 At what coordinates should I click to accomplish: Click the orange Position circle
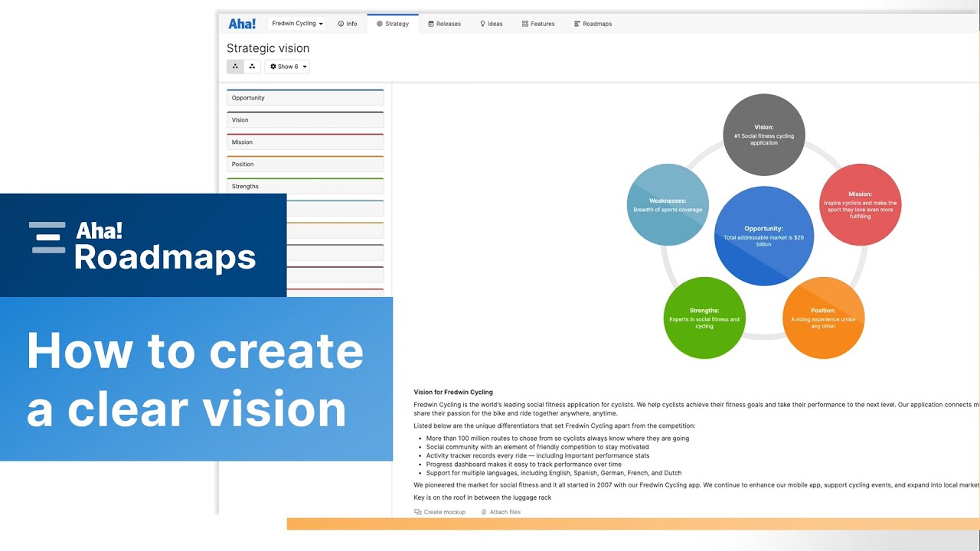click(x=824, y=318)
